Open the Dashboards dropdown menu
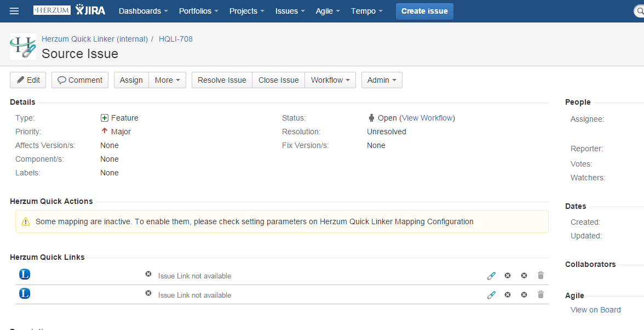Screen dimensions: 644x330 tap(143, 11)
